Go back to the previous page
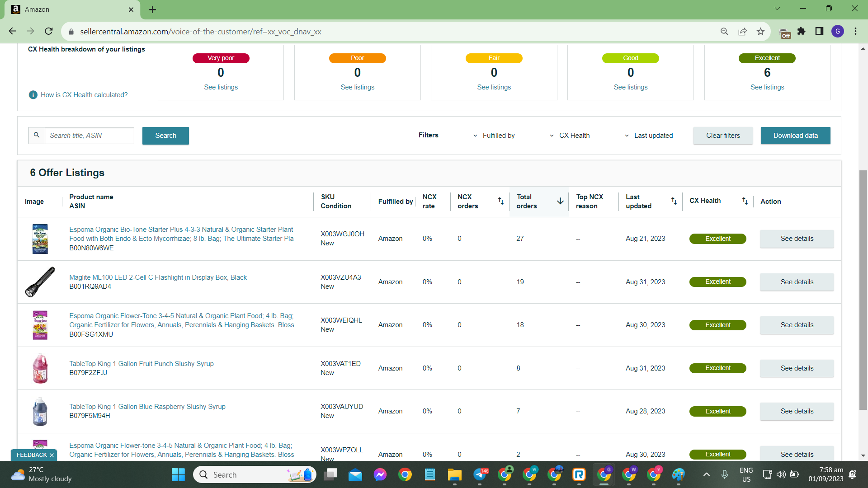Image resolution: width=868 pixels, height=488 pixels. [x=12, y=31]
